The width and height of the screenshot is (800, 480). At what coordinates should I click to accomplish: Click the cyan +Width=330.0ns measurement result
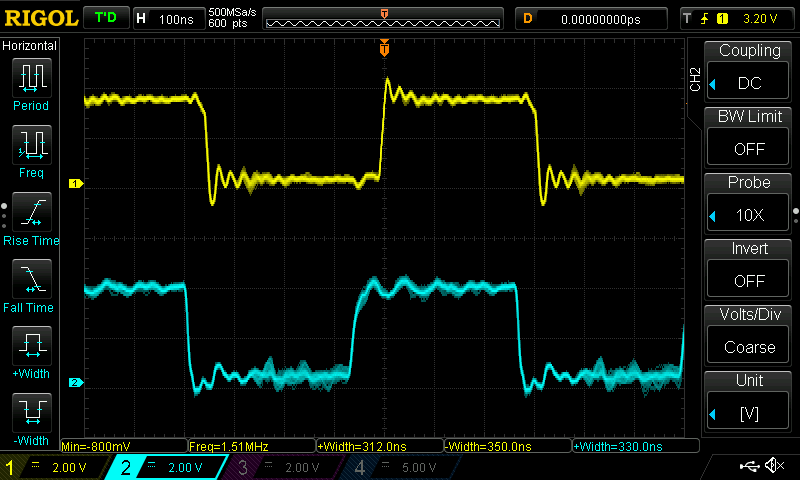coord(636,446)
